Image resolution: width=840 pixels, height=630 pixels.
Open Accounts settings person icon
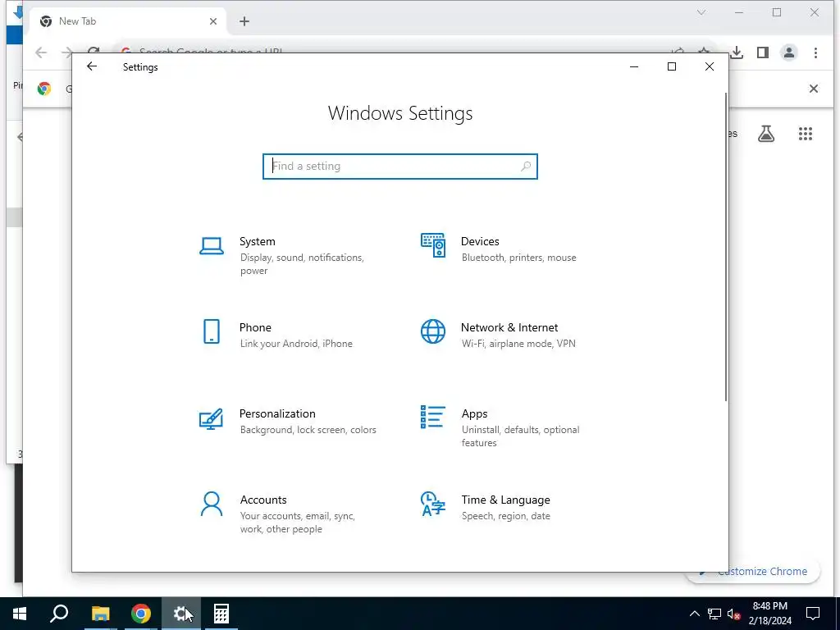point(212,504)
